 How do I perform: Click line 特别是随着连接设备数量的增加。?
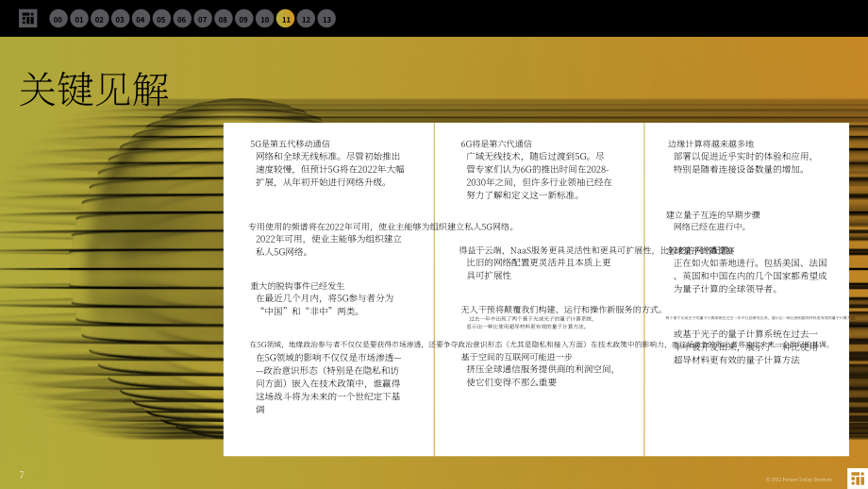click(x=739, y=169)
